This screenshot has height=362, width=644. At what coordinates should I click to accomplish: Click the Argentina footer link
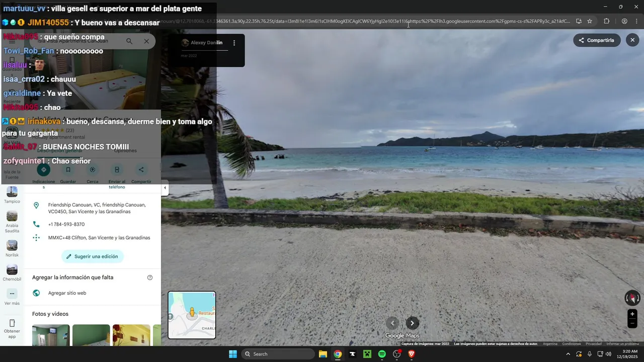(x=550, y=344)
